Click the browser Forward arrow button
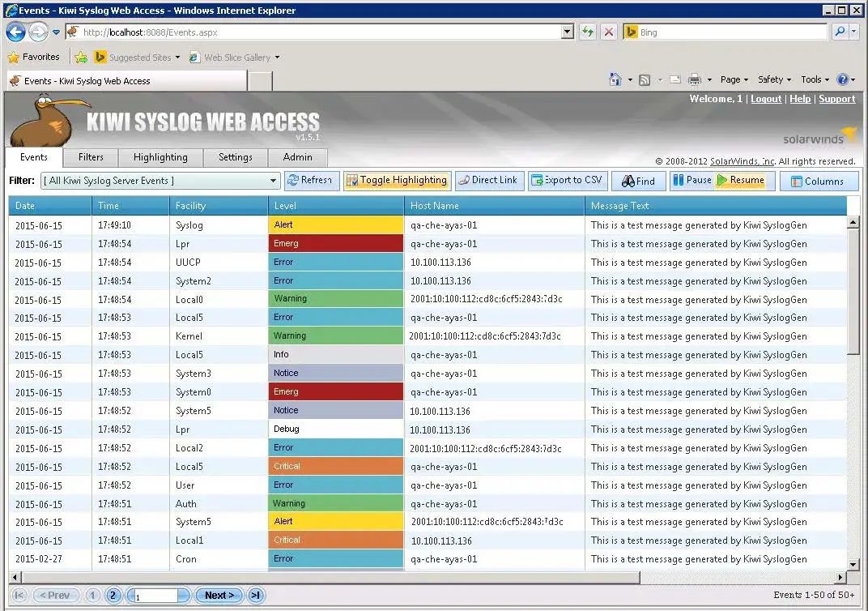Viewport: 868px width, 611px height. click(37, 32)
